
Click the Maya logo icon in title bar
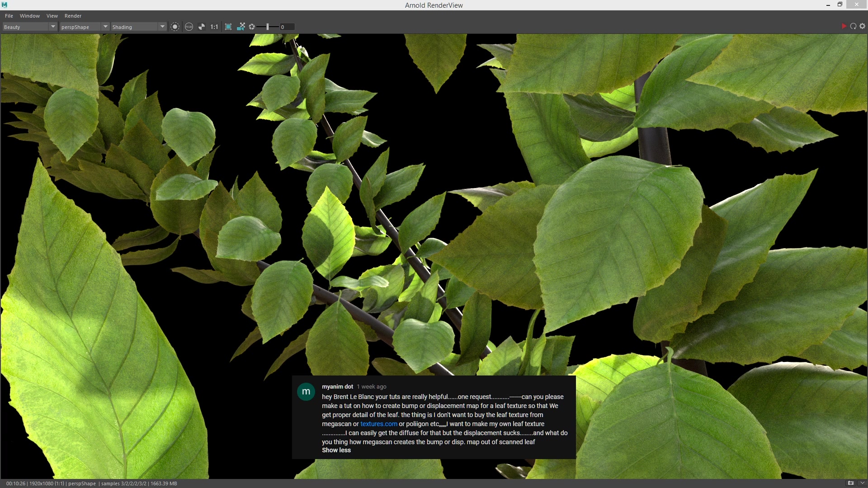5,5
